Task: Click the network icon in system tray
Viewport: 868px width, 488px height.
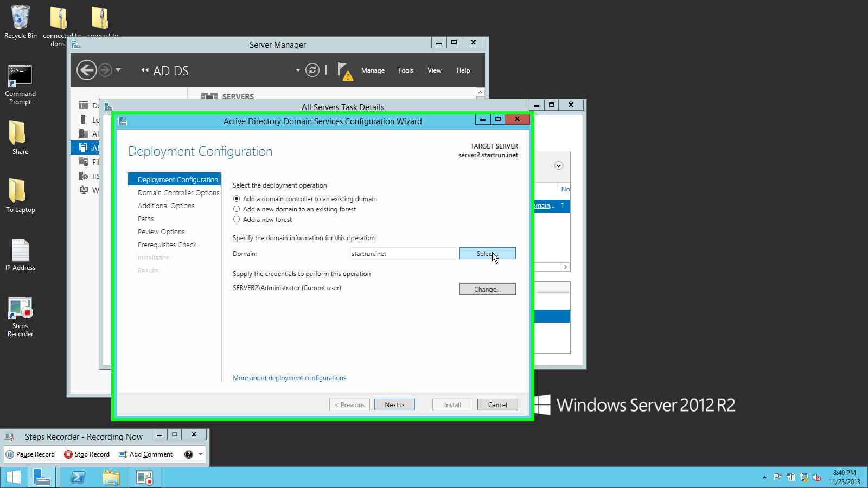Action: pyautogui.click(x=803, y=478)
